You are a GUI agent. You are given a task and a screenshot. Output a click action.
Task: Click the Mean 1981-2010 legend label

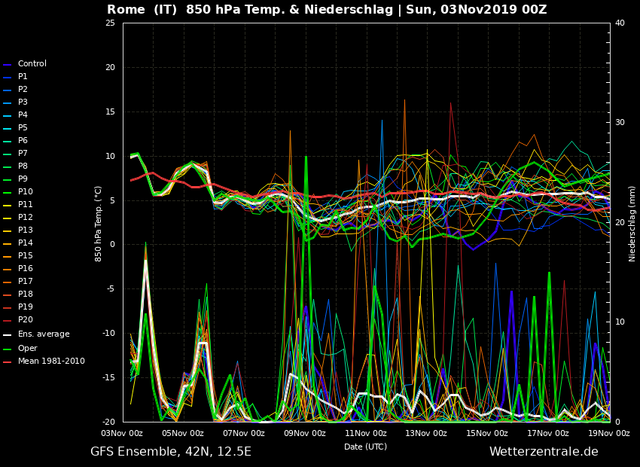coord(51,361)
